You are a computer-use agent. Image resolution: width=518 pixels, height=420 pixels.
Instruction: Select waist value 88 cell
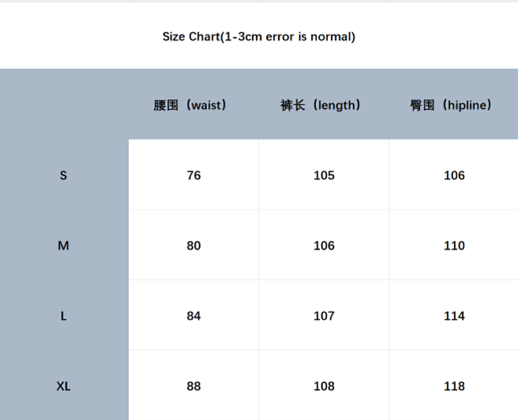(x=194, y=385)
